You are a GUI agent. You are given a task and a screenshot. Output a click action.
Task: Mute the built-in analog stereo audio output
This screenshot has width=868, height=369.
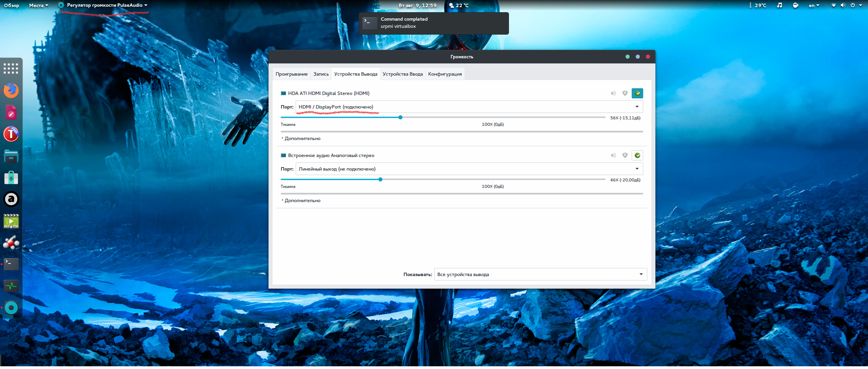[x=613, y=155]
